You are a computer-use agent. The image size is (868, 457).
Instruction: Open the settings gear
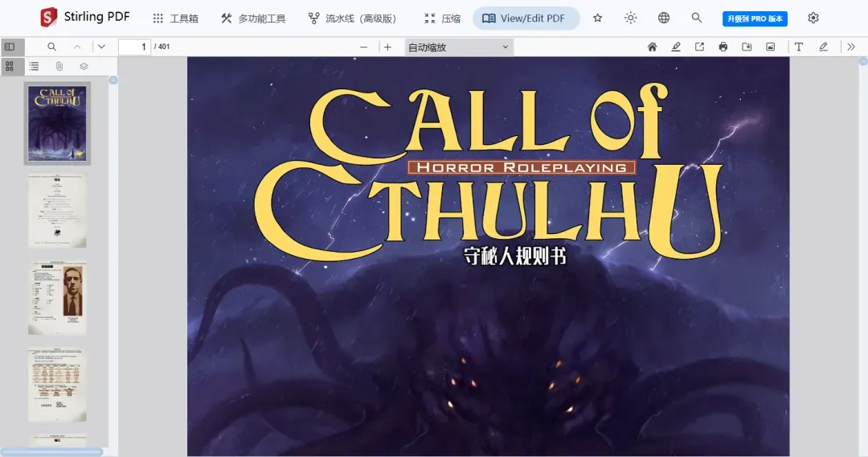813,19
